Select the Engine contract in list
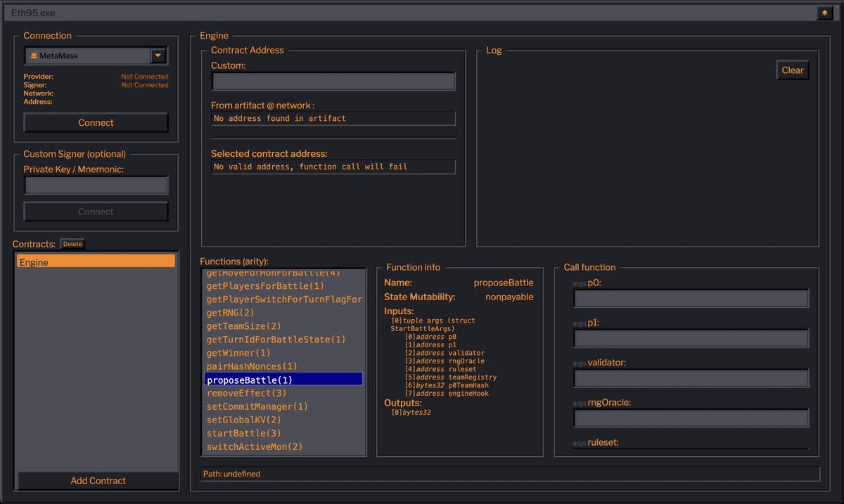This screenshot has height=504, width=844. pyautogui.click(x=96, y=261)
